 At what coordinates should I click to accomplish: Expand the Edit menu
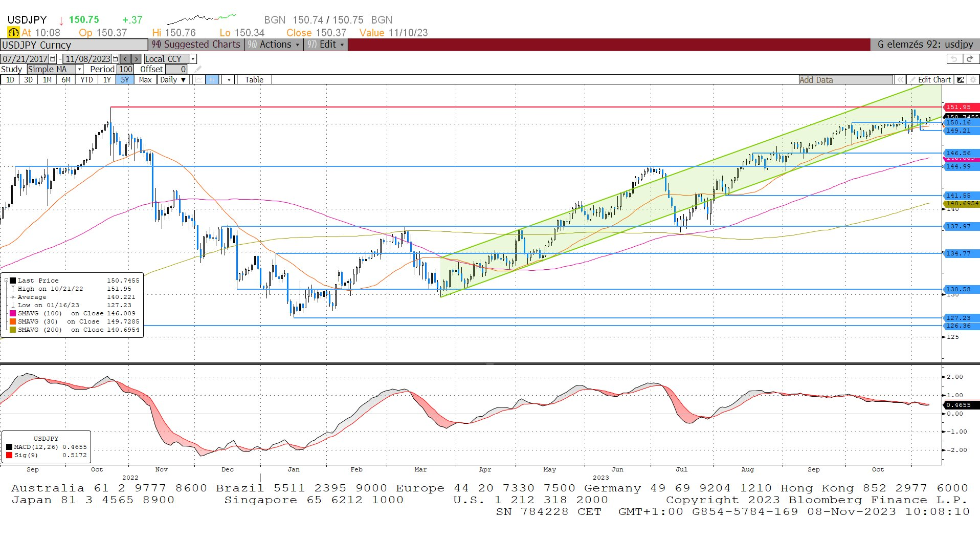(x=326, y=45)
